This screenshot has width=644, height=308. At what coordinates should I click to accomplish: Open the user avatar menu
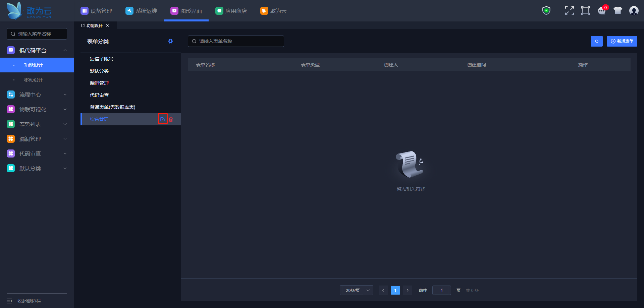[x=634, y=11]
